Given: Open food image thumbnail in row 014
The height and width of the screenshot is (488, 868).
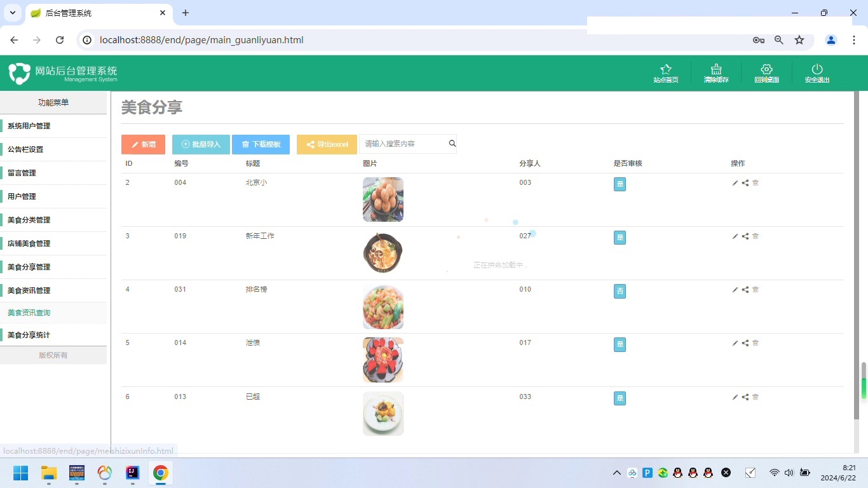Looking at the screenshot, I should coord(383,360).
